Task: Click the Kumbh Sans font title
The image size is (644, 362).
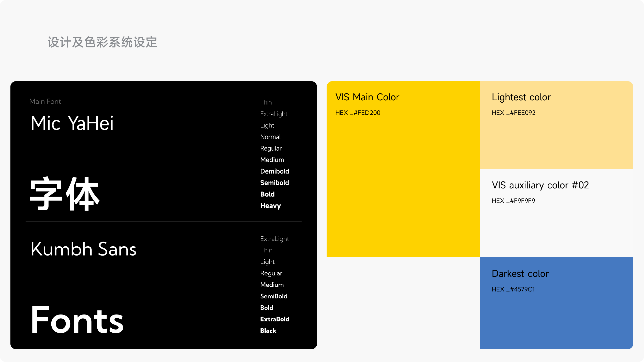Action: coord(83,249)
